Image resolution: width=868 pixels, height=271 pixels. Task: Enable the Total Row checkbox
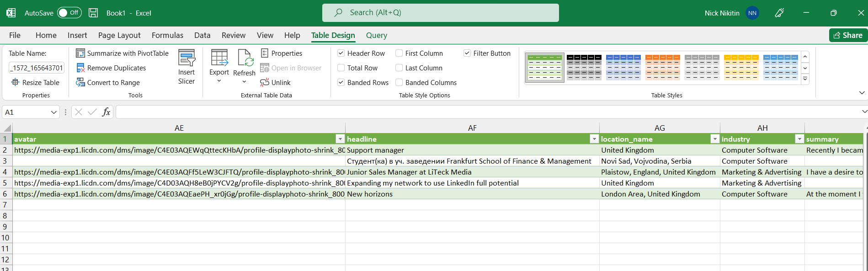click(x=341, y=68)
